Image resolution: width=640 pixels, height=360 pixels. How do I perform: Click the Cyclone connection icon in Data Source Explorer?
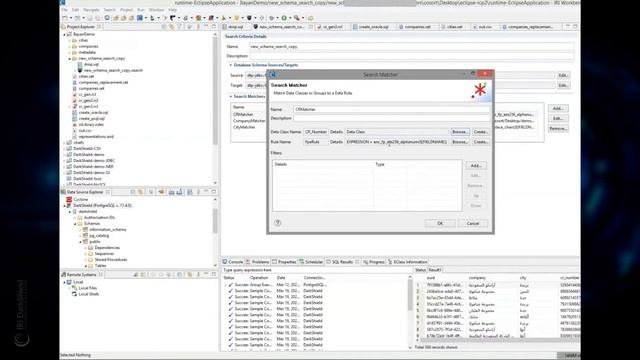(x=69, y=199)
